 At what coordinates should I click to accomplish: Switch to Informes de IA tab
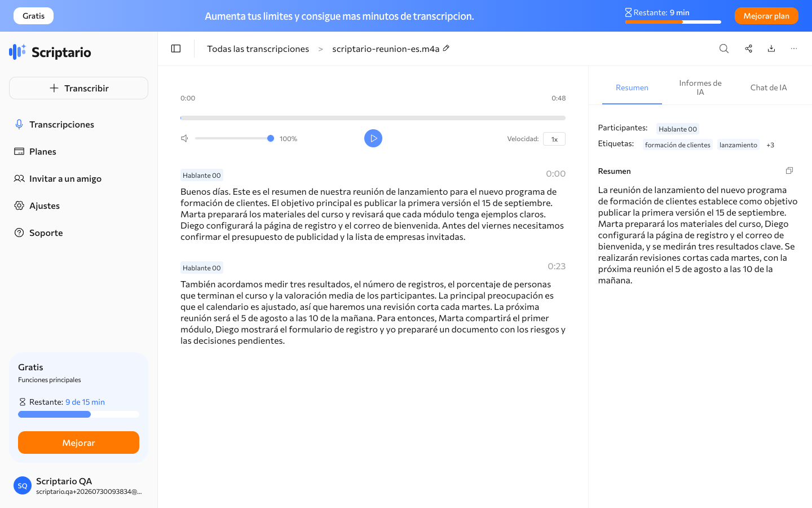click(700, 87)
